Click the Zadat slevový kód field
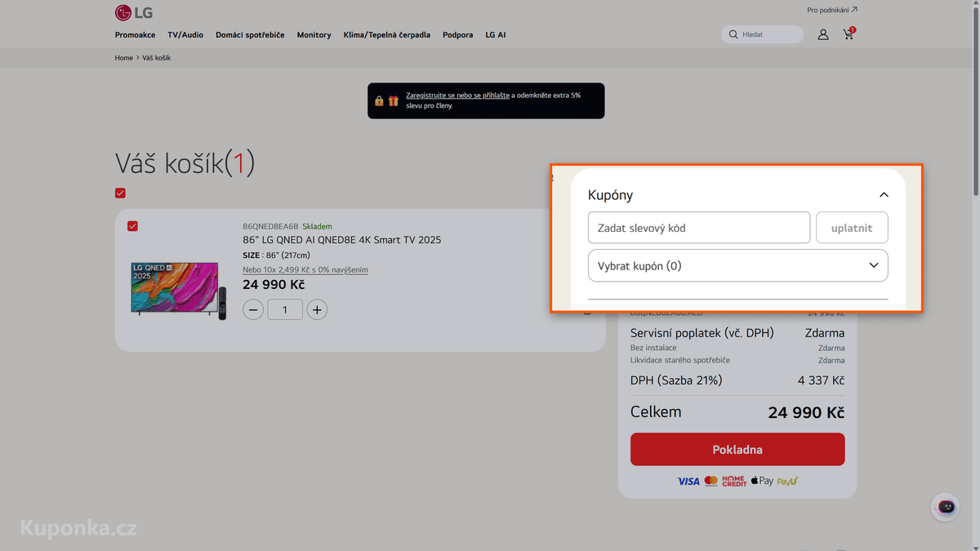The height and width of the screenshot is (551, 980). [699, 228]
